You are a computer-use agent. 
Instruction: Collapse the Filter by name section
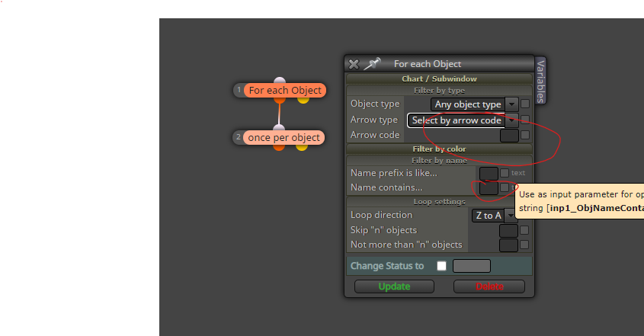439,161
